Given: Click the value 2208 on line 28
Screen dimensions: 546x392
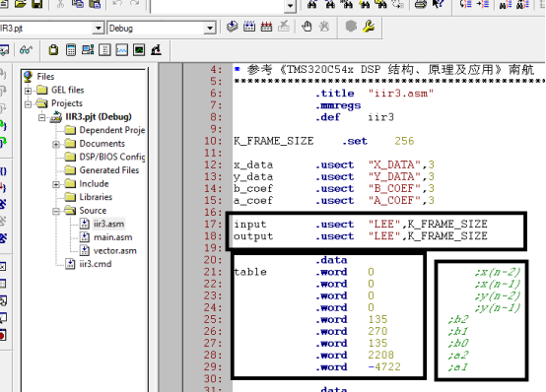Looking at the screenshot, I should pyautogui.click(x=381, y=355).
